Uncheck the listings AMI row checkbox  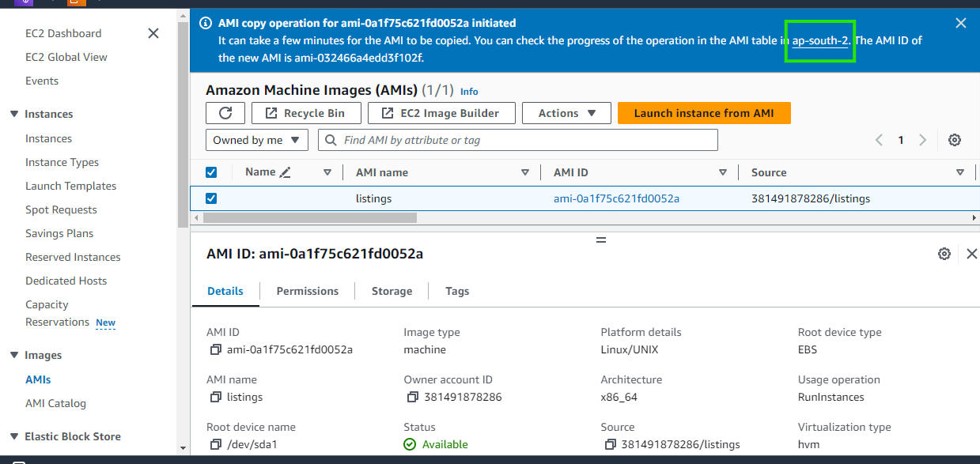pyautogui.click(x=211, y=198)
